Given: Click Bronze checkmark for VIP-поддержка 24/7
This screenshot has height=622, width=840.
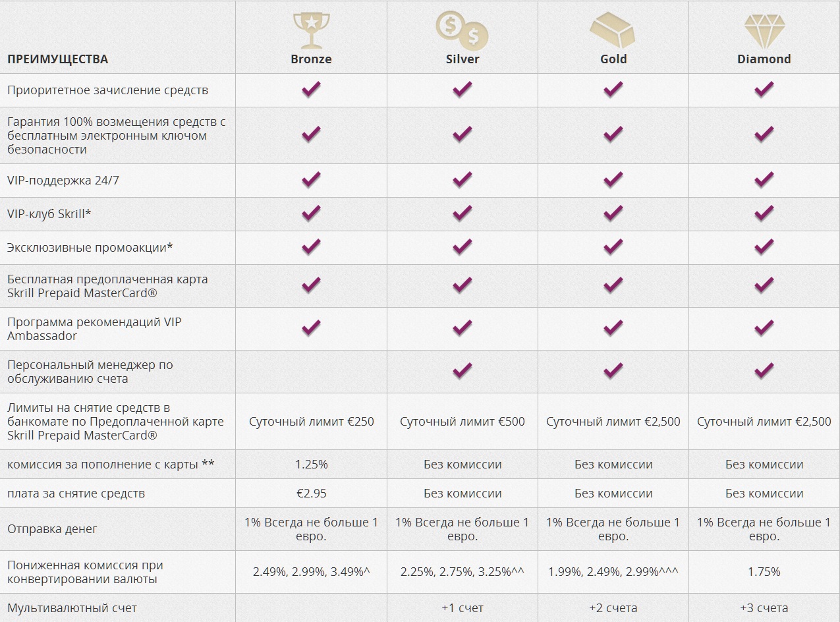Looking at the screenshot, I should (311, 180).
